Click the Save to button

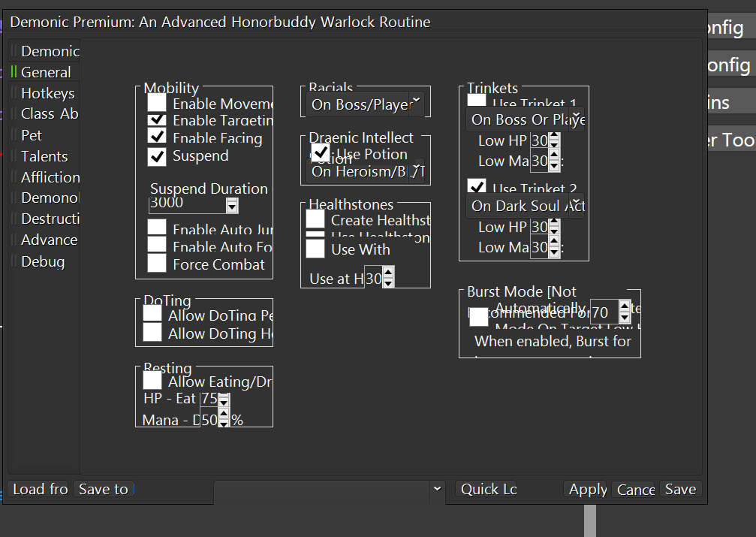click(104, 489)
